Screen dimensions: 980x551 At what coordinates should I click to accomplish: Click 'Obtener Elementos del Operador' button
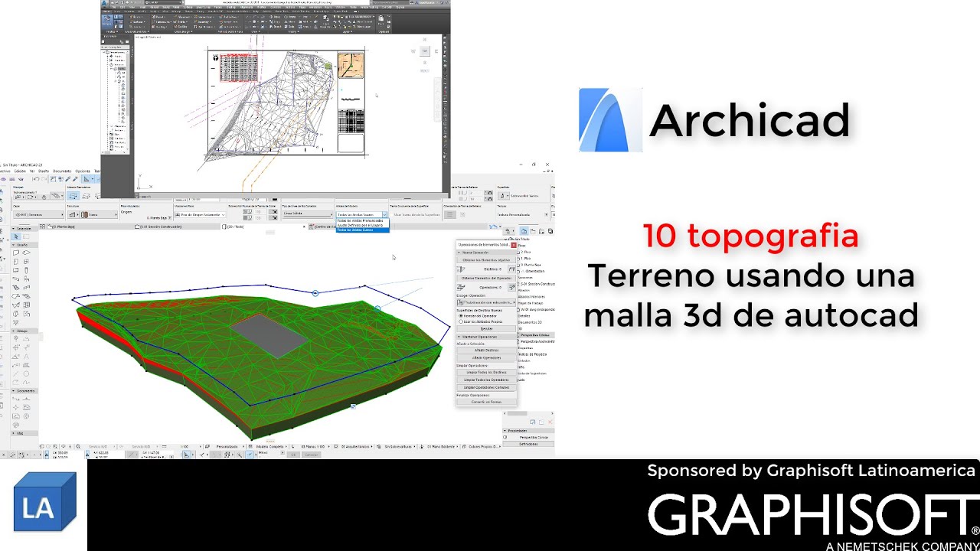pos(486,278)
